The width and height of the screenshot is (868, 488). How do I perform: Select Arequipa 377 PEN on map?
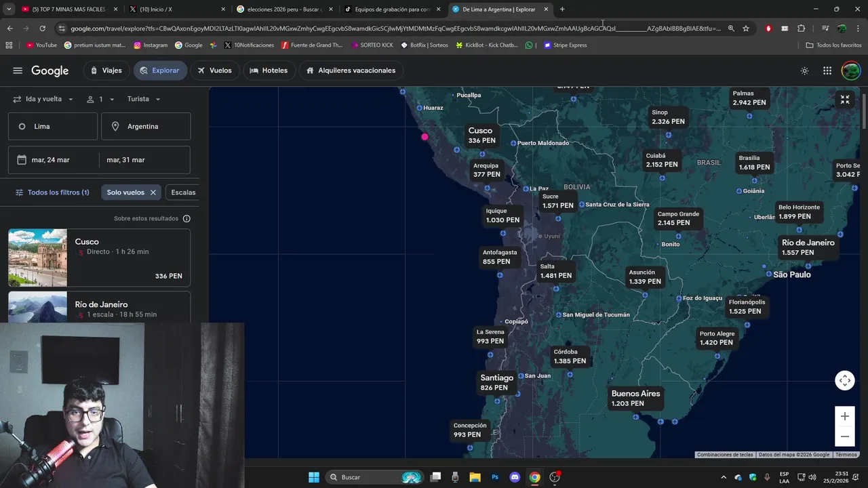point(487,170)
